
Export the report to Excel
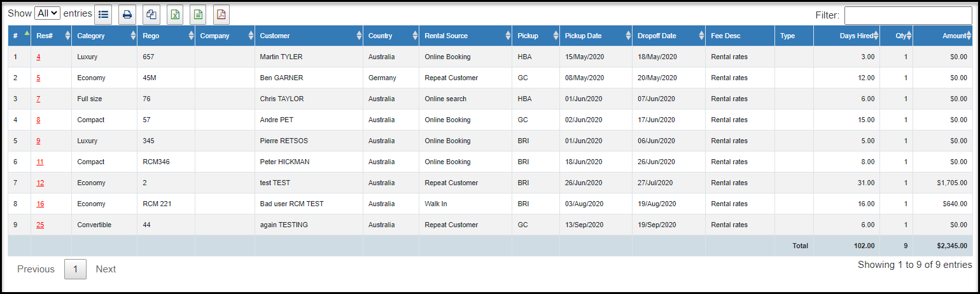click(x=174, y=14)
